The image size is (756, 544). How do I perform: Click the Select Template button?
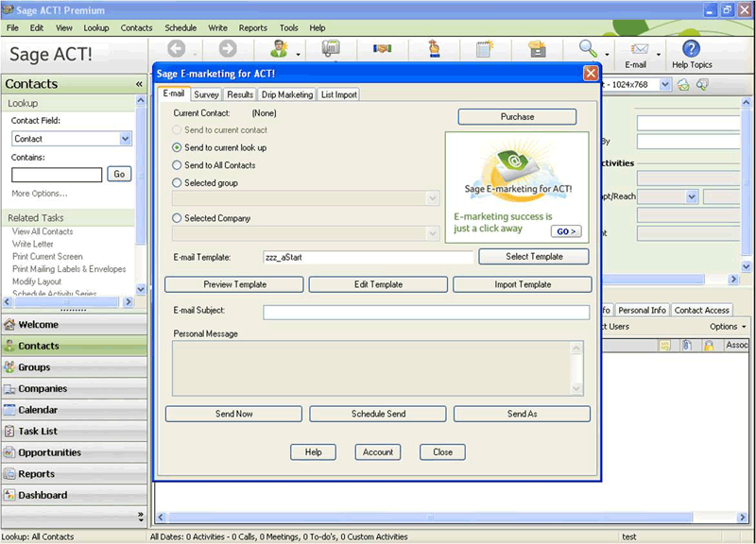pyautogui.click(x=534, y=257)
